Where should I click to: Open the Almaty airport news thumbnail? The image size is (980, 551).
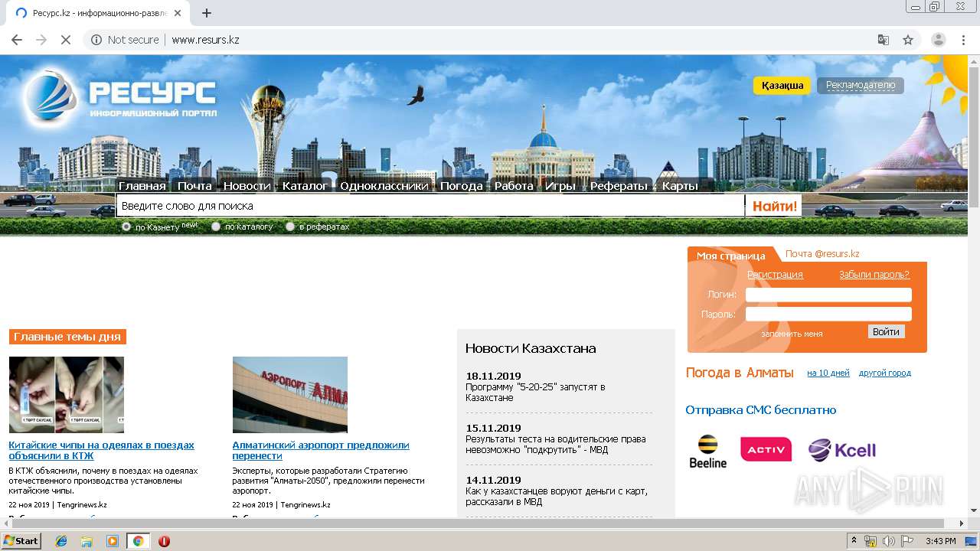click(290, 395)
